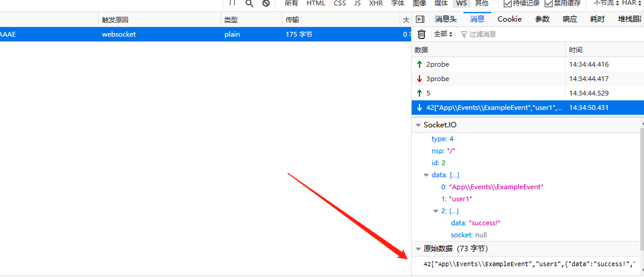Switch to the 耗时 tab
Screen dimensions: 644x277
click(598, 19)
